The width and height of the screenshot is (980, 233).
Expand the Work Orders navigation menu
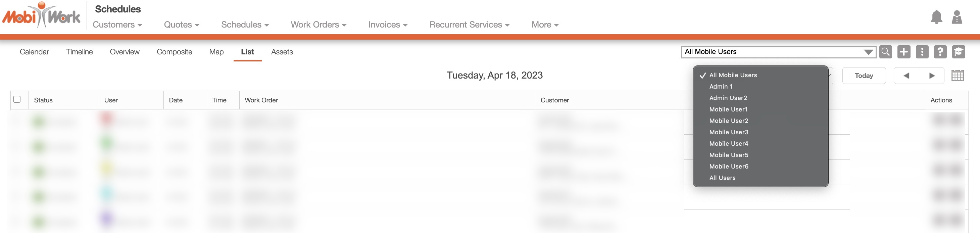(x=318, y=25)
